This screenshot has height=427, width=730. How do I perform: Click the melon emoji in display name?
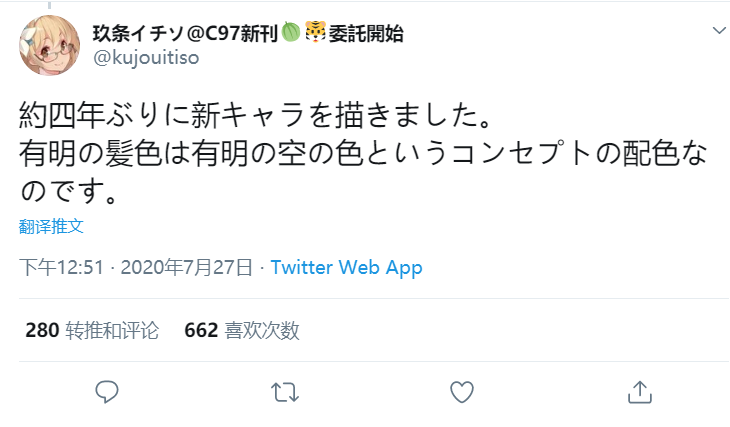coord(291,33)
